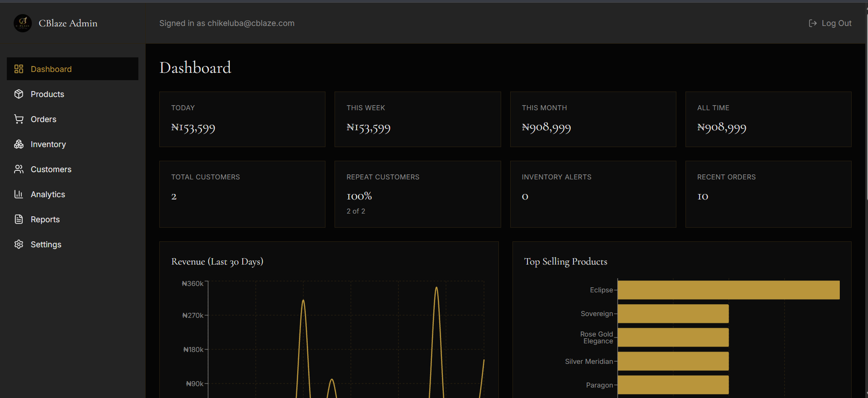The width and height of the screenshot is (868, 398).
Task: Click the Paragon product bar
Action: [x=673, y=385]
